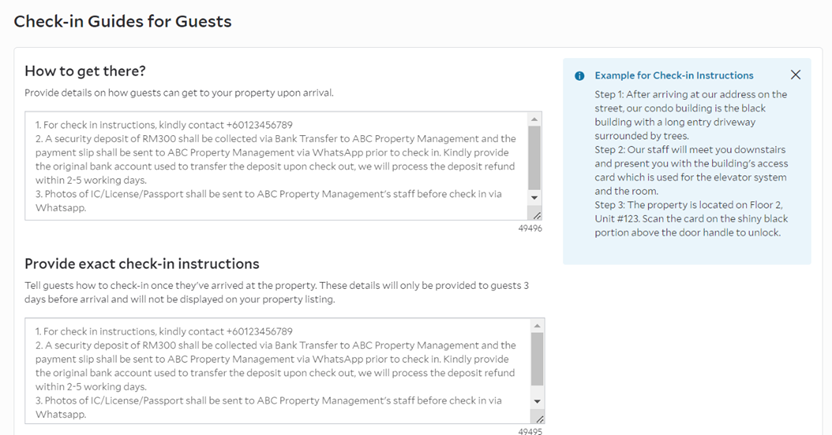Click the Example for Check-in Instructions title

point(674,75)
